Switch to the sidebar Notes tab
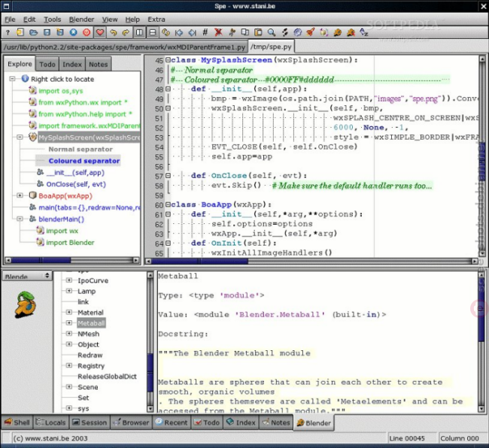489x448 pixels. click(99, 64)
